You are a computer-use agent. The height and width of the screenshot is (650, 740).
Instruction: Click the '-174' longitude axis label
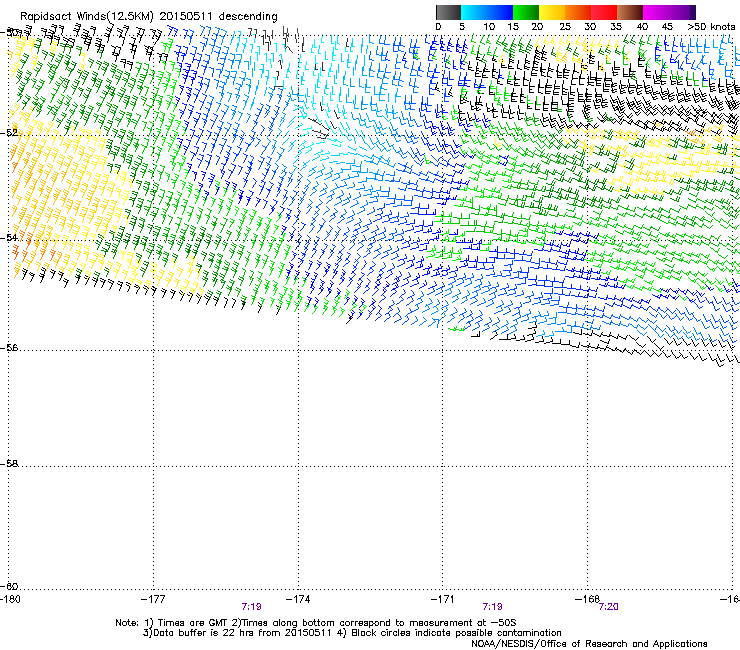298,599
